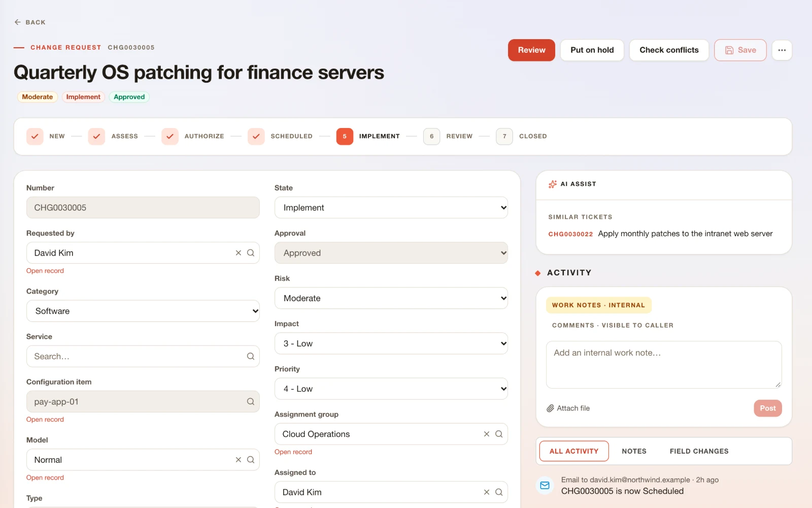Screen dimensions: 812x508
Task: Select step 6 Review stage marker
Action: (432, 136)
